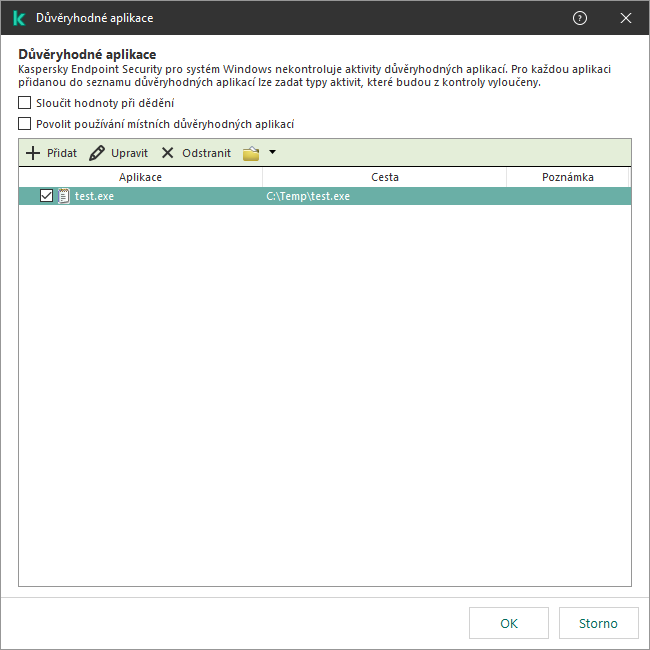Select the C:\Temp\test.exe path cell

coord(308,196)
